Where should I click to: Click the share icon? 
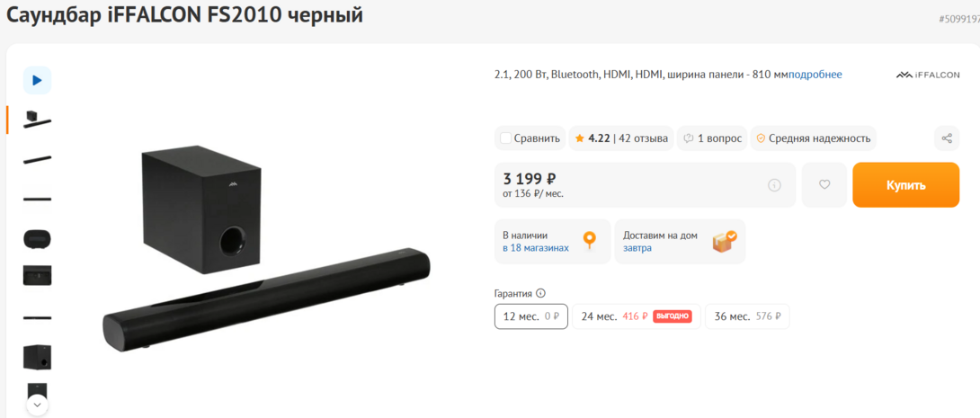click(x=947, y=138)
